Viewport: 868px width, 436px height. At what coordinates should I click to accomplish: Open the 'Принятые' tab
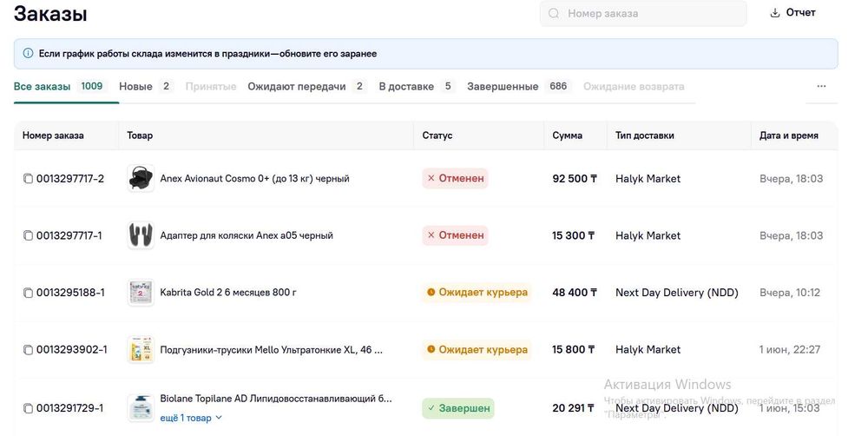(x=211, y=87)
